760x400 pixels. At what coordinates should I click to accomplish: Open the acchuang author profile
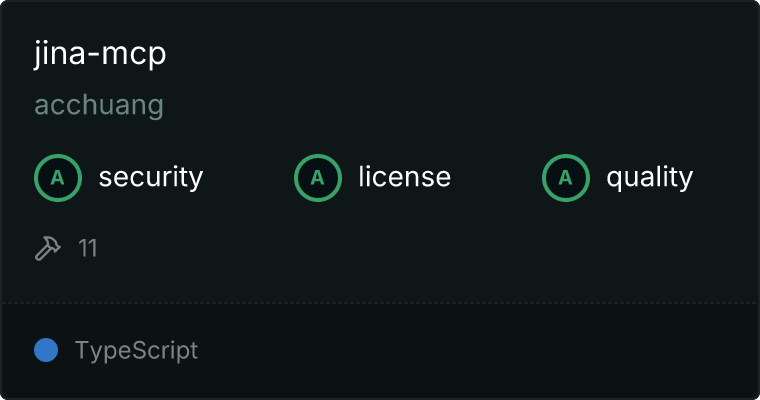[99, 106]
